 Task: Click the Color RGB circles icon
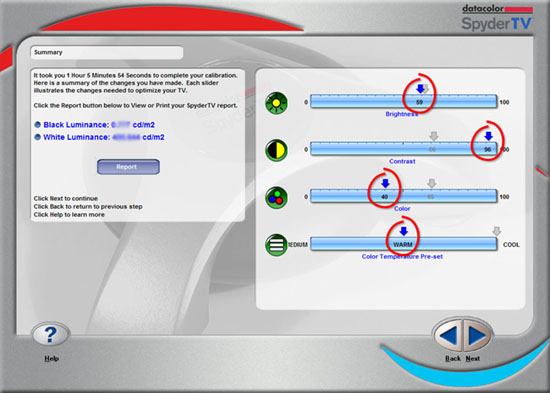click(x=276, y=198)
